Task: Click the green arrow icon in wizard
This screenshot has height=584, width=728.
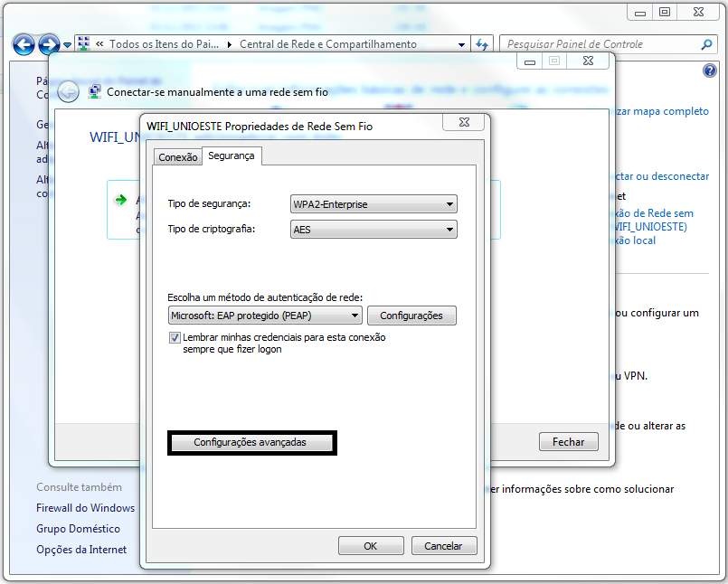Action: click(120, 200)
